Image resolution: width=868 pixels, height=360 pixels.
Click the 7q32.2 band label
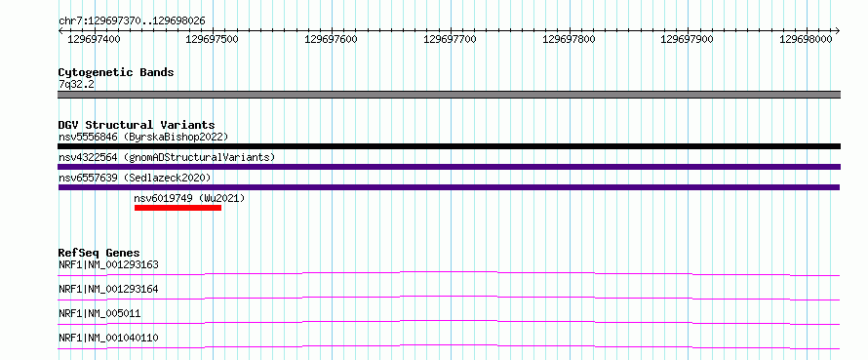coord(76,84)
